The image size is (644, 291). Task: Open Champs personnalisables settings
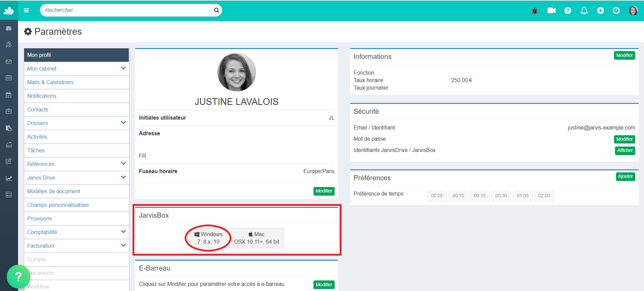pos(76,205)
